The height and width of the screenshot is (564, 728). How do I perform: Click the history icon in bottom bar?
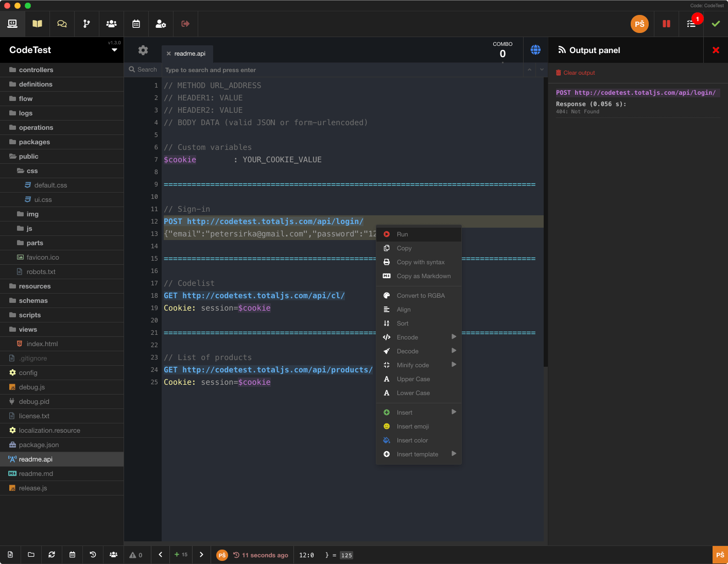[93, 555]
